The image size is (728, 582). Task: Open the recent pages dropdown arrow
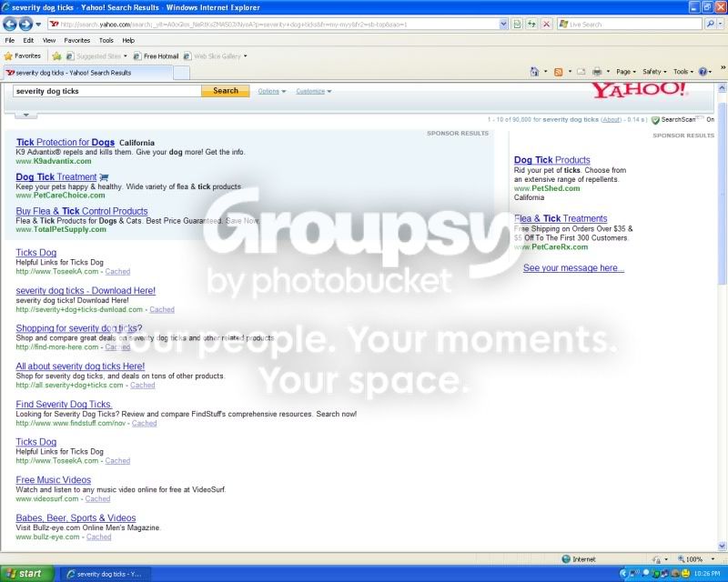pyautogui.click(x=38, y=25)
